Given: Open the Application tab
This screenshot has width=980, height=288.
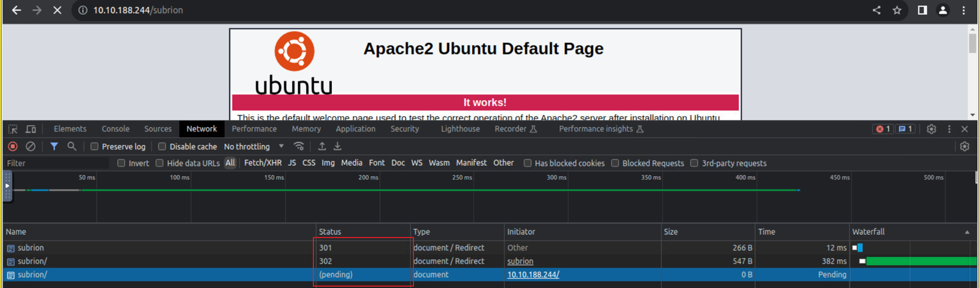Looking at the screenshot, I should pos(355,129).
